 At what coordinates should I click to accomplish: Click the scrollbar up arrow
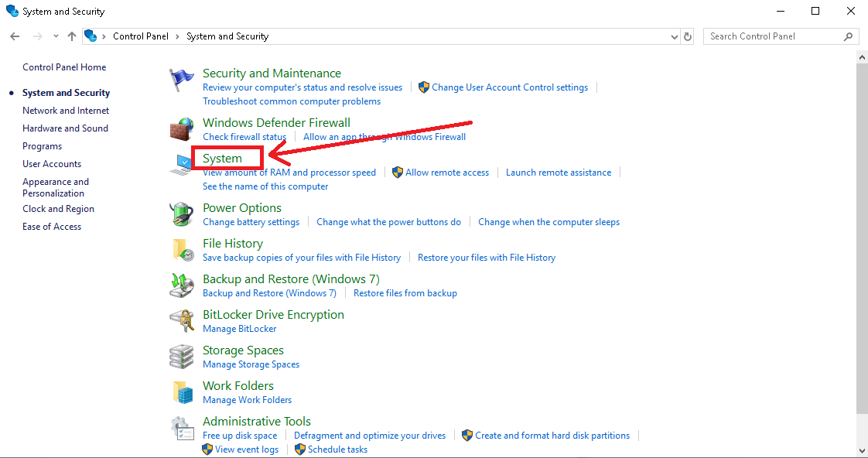862,56
